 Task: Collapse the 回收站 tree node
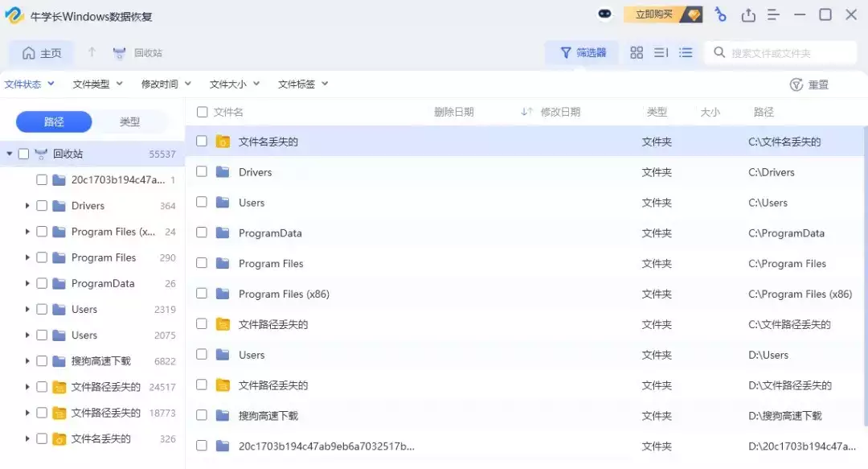tap(10, 154)
